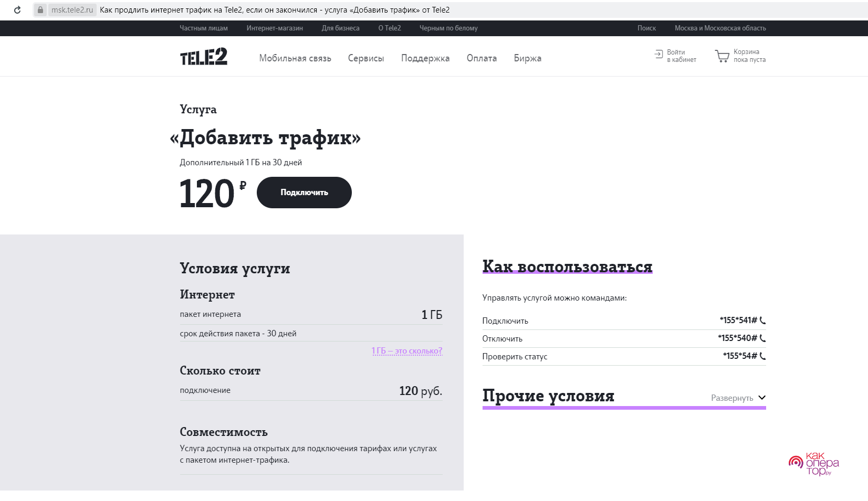Click the Условия услуги heading
868x501 pixels.
[x=235, y=268]
